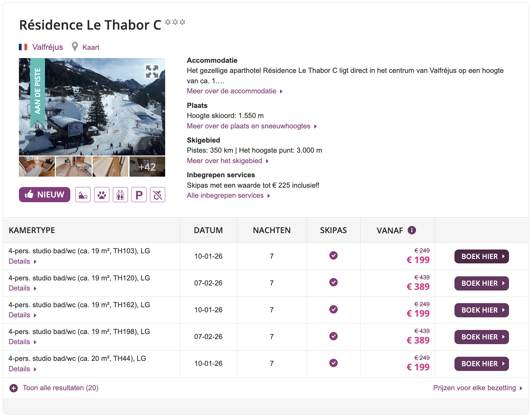This screenshot has width=532, height=417.
Task: Click the NIEUW badge
Action: [44, 195]
